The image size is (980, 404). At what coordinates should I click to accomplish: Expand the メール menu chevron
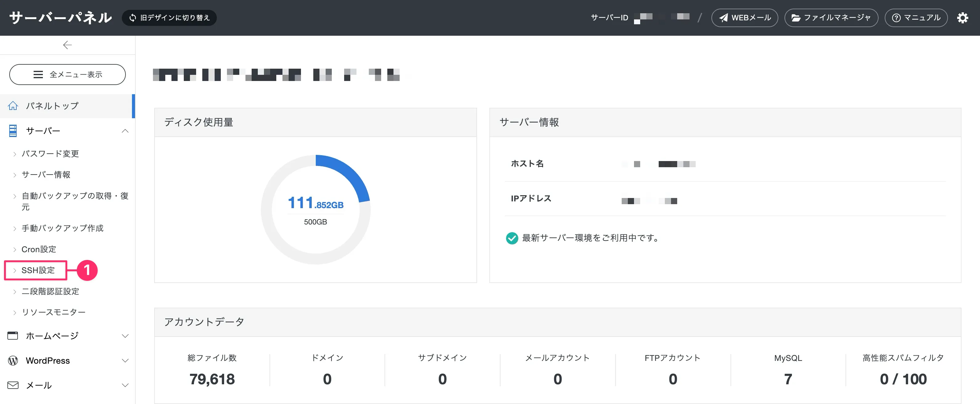click(x=125, y=386)
